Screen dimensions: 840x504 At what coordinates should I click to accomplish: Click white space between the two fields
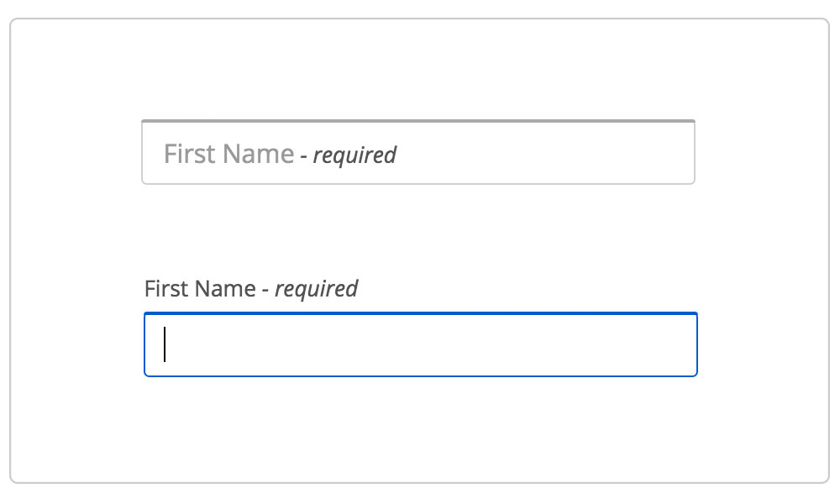coord(418,230)
